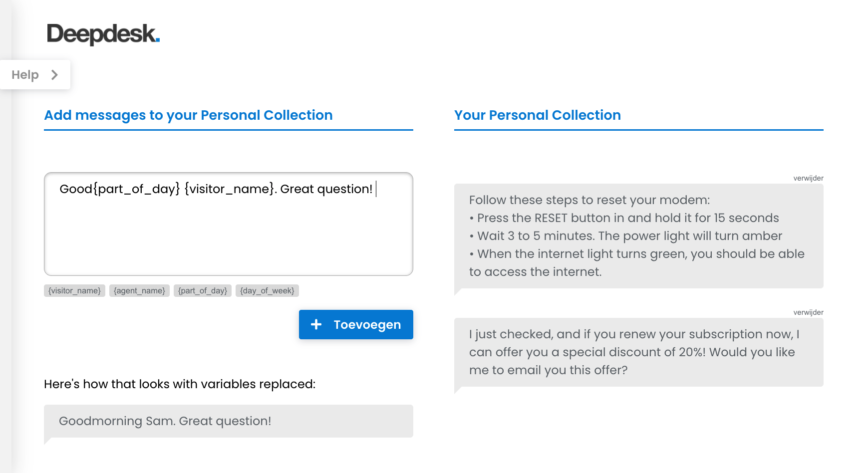Click the Your Personal Collection heading

click(x=538, y=115)
